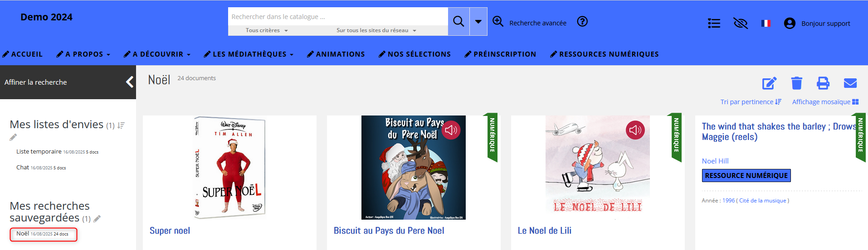
Task: Send results by email with the envelope icon
Action: (x=850, y=83)
